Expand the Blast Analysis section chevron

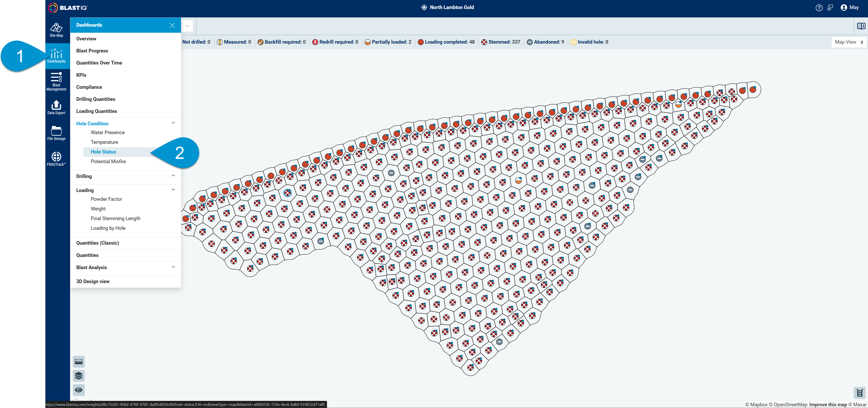tap(173, 267)
